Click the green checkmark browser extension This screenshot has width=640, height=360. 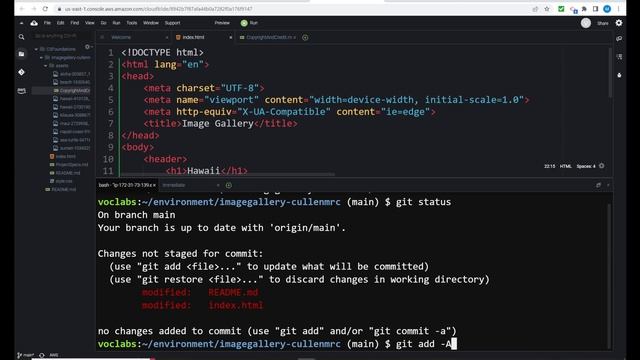pyautogui.click(x=561, y=9)
